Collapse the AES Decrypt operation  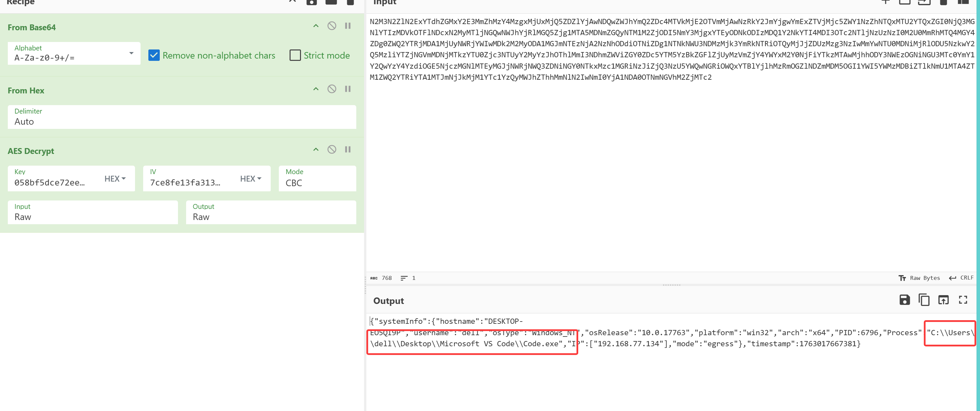click(315, 150)
